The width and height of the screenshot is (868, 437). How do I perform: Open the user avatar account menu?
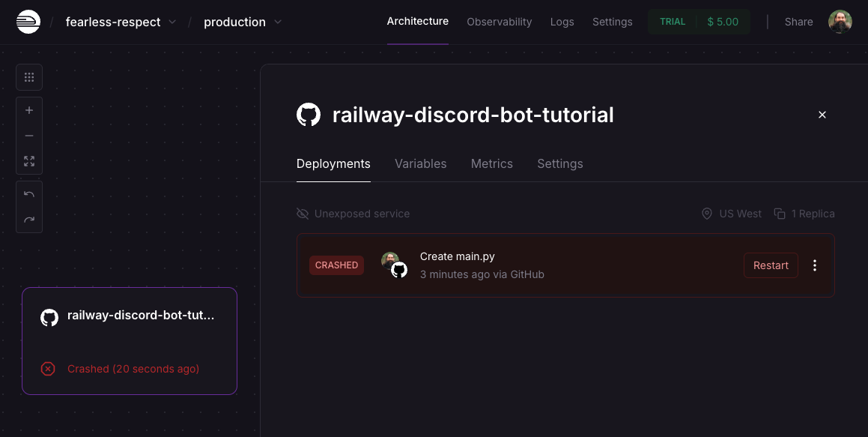(840, 22)
